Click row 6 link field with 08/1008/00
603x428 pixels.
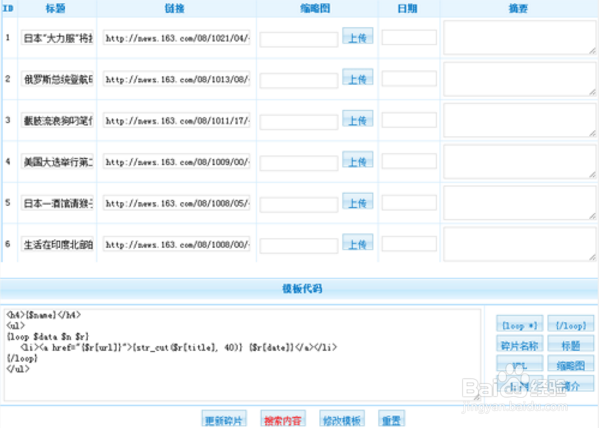[177, 244]
